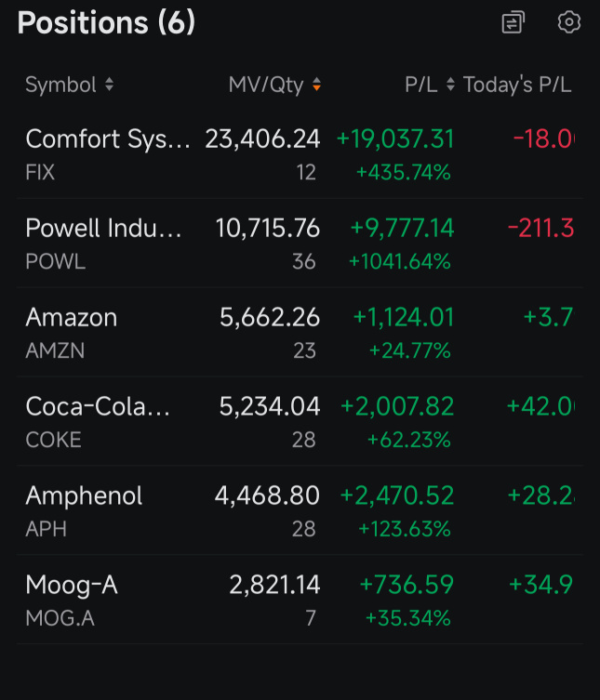The width and height of the screenshot is (600, 700).
Task: Open the Amphenol APH position row
Action: [x=300, y=510]
